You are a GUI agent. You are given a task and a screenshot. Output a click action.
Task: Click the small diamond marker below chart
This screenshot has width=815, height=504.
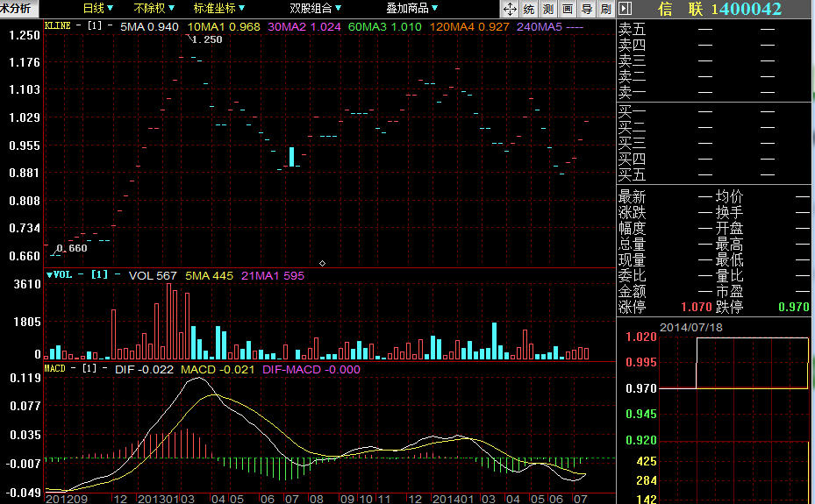[x=322, y=263]
